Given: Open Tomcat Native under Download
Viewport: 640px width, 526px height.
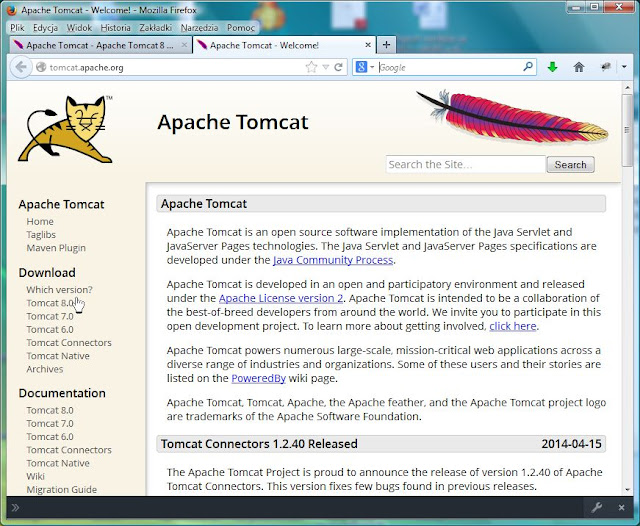Looking at the screenshot, I should click(58, 356).
